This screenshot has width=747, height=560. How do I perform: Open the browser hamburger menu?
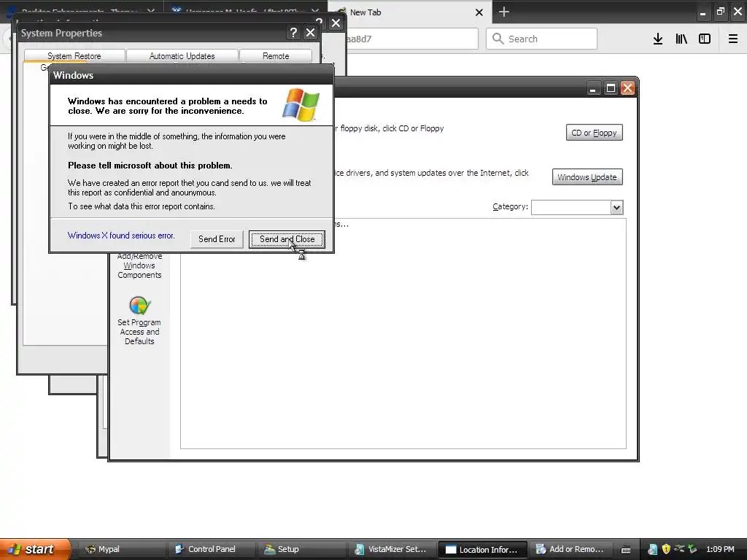[732, 39]
